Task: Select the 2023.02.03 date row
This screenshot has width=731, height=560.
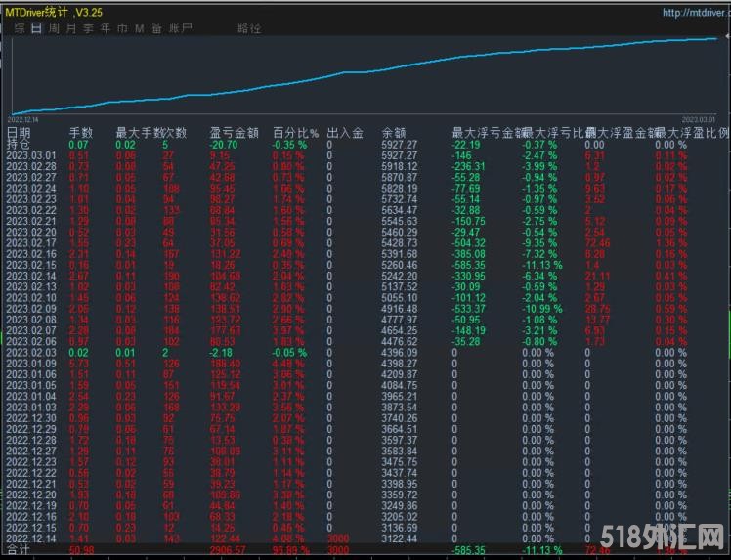Action: coord(30,353)
